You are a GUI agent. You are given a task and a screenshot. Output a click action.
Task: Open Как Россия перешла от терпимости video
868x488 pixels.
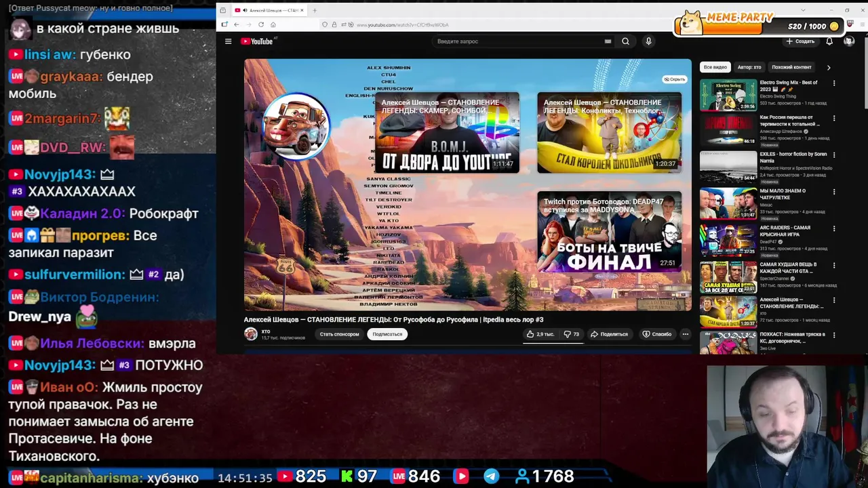pyautogui.click(x=728, y=131)
